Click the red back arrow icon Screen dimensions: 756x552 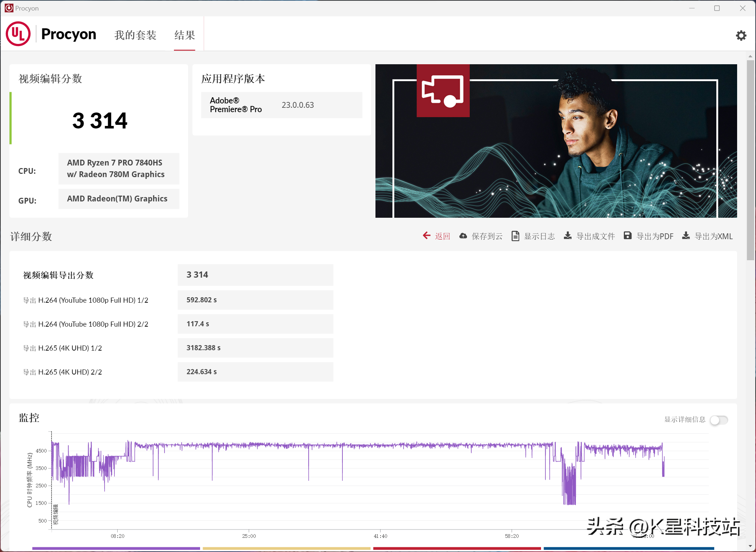tap(426, 236)
